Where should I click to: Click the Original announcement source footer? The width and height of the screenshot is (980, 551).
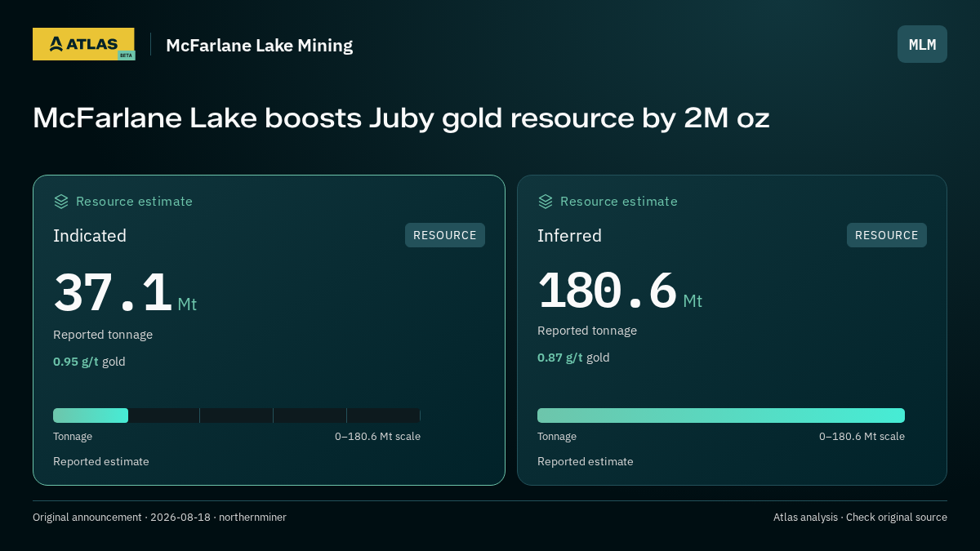tap(159, 518)
